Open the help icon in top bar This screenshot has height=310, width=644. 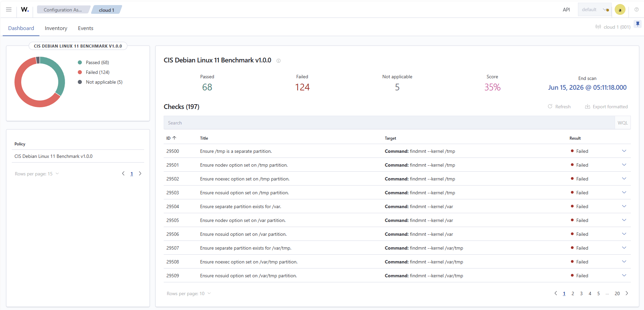pos(637,9)
